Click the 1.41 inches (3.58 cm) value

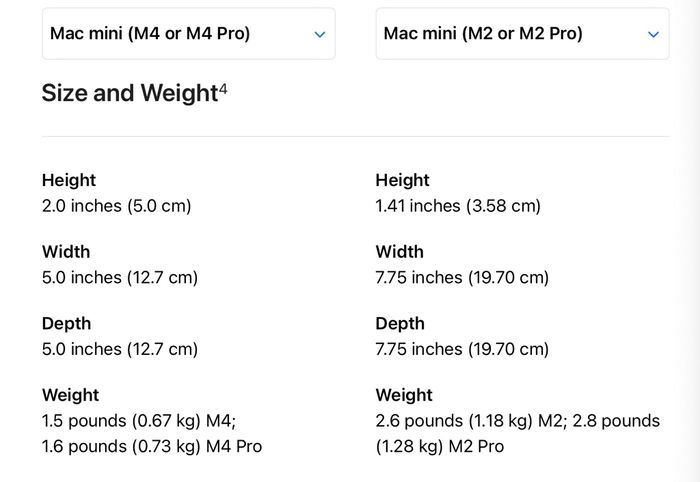point(458,206)
